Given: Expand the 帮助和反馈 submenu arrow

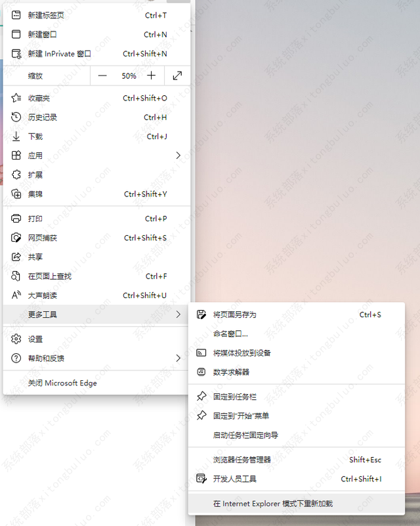Looking at the screenshot, I should (x=178, y=358).
